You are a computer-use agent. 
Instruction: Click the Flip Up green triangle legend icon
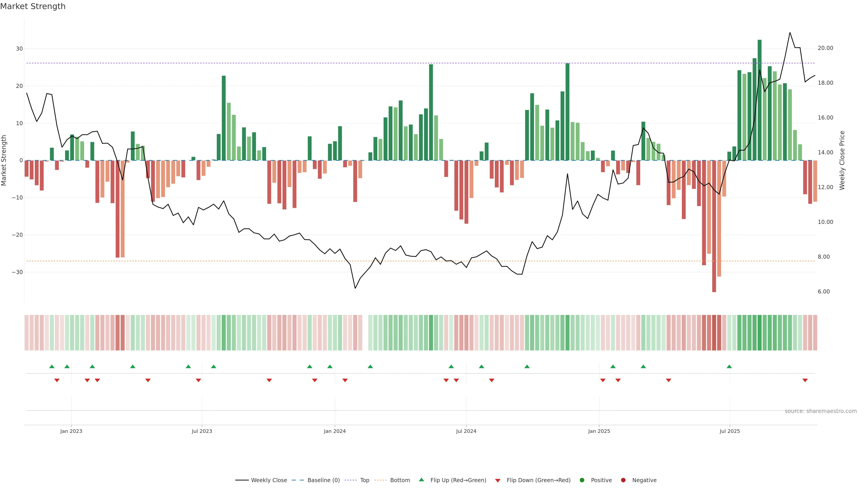pyautogui.click(x=421, y=480)
